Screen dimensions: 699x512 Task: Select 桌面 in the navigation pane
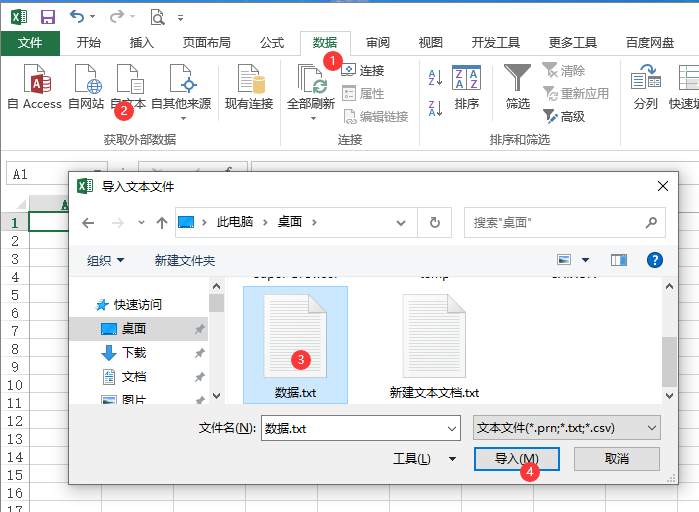point(139,329)
